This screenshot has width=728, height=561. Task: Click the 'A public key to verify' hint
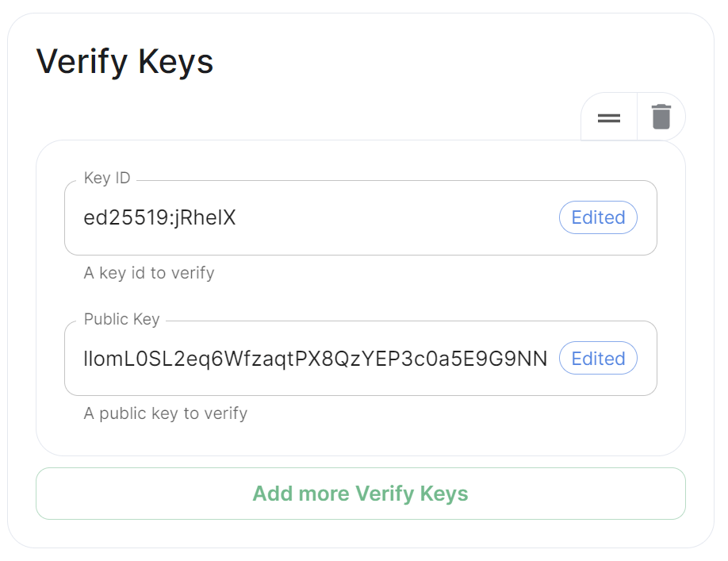165,413
